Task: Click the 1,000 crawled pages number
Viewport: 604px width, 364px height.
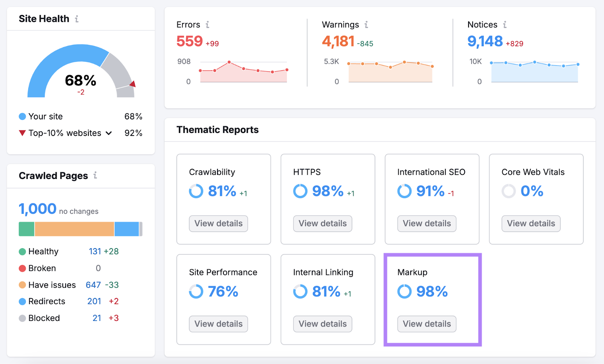Action: (x=37, y=209)
